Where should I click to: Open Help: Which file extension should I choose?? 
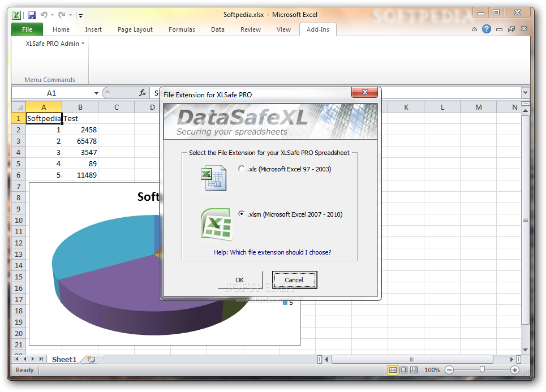pyautogui.click(x=272, y=252)
